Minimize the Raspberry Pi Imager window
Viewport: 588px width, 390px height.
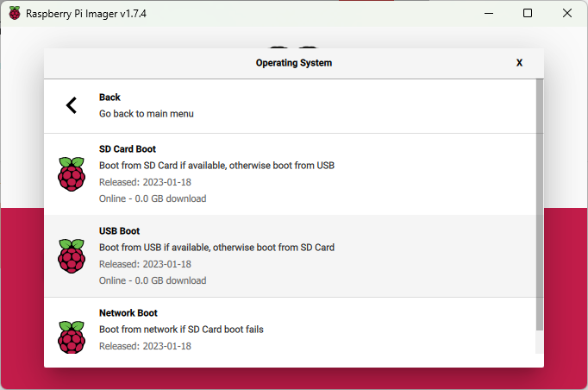pos(489,13)
